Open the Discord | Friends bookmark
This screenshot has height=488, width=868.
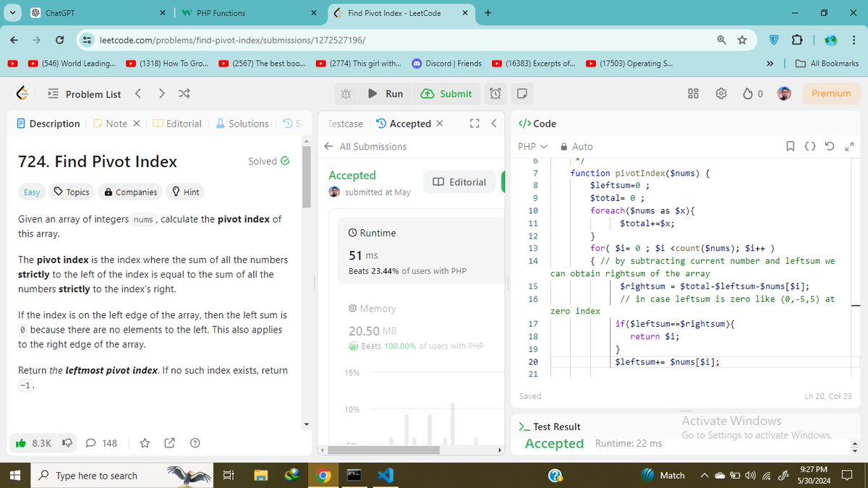click(446, 64)
